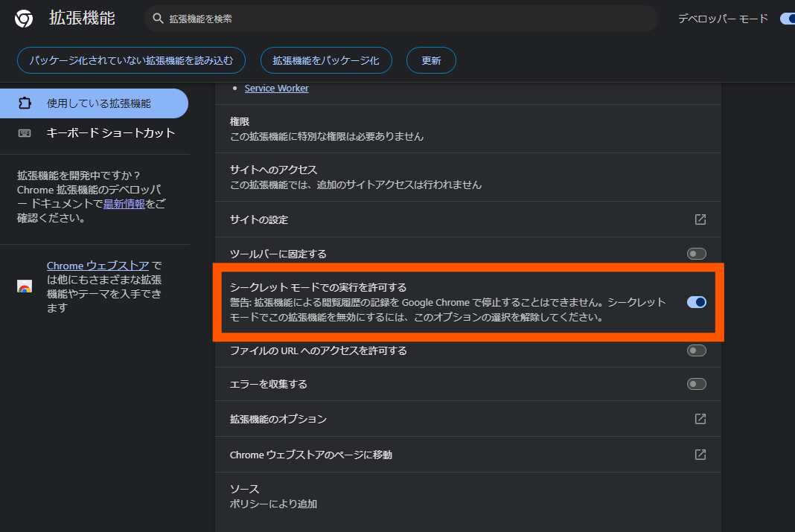Open サイトの設定 external link icon
Image resolution: width=795 pixels, height=532 pixels.
point(700,219)
